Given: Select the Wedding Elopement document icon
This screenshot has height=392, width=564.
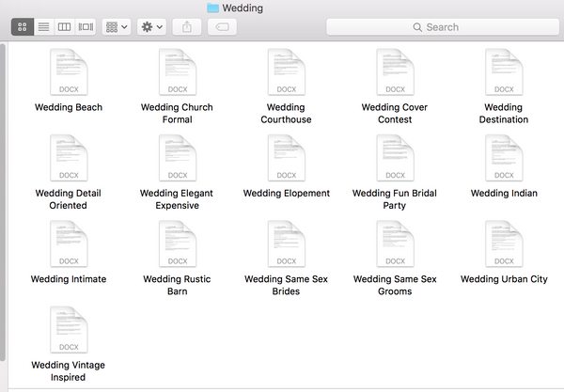Looking at the screenshot, I should point(287,158).
